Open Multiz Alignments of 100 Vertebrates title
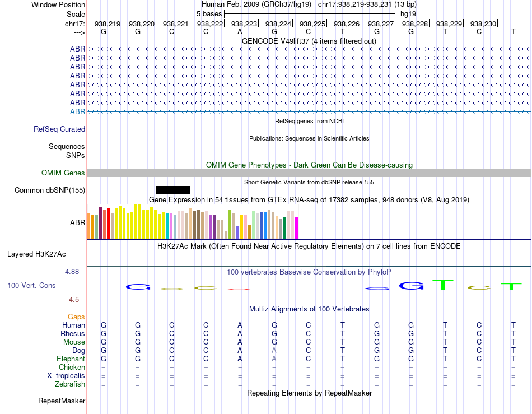The height and width of the screenshot is (414, 532). (309, 309)
